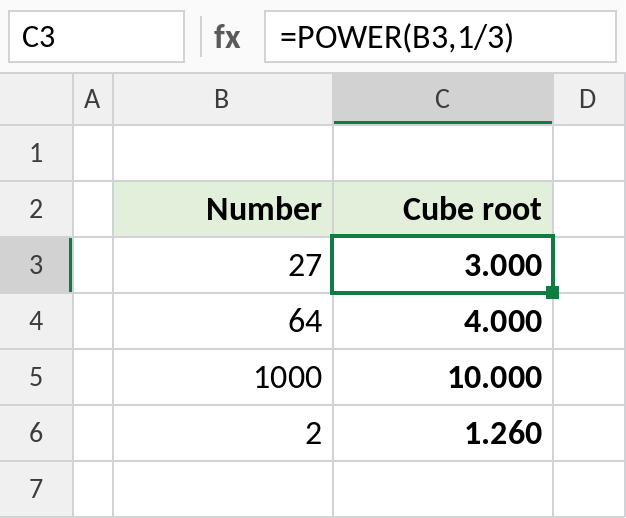
Task: Select column C header
Action: (x=443, y=99)
